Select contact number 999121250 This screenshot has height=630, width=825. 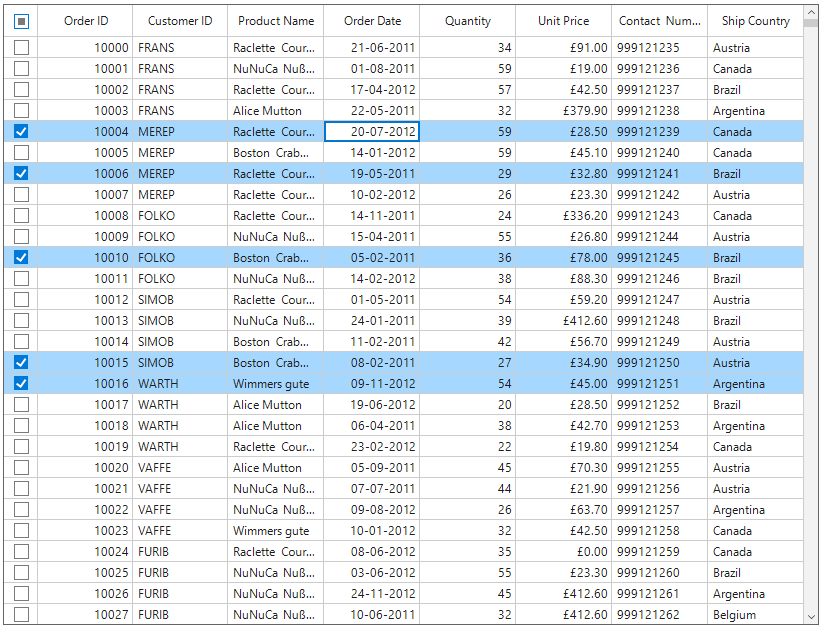coord(660,363)
